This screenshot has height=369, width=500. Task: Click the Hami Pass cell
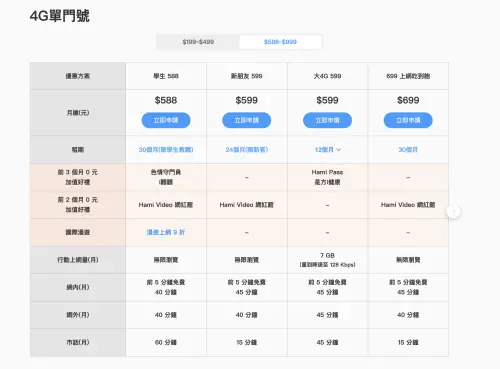click(x=327, y=177)
